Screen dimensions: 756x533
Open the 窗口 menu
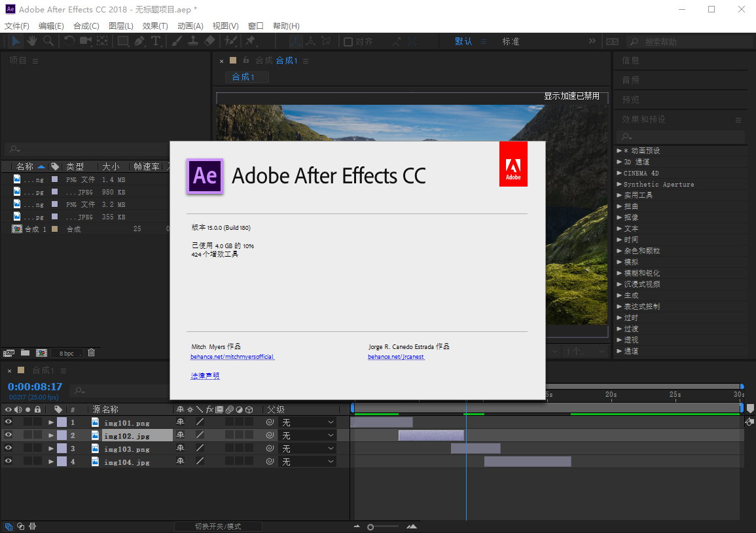pos(255,26)
